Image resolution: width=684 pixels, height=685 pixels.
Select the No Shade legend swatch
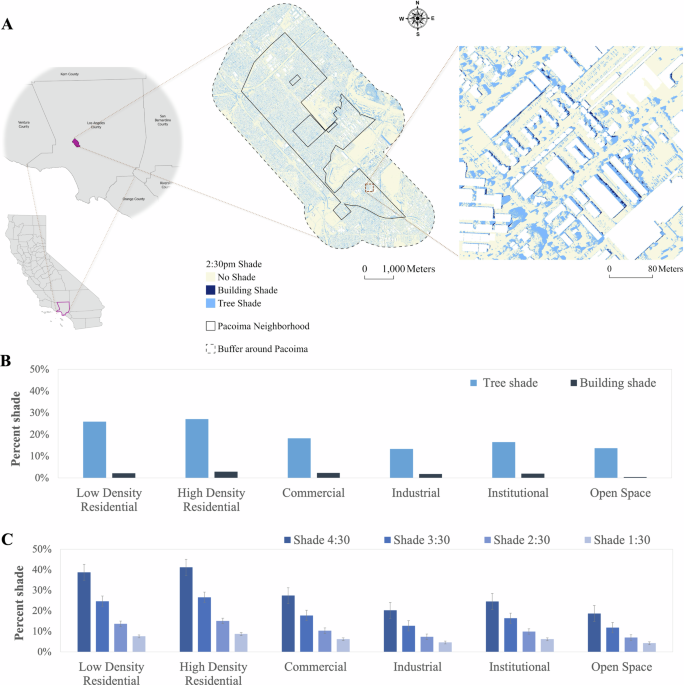(x=211, y=277)
